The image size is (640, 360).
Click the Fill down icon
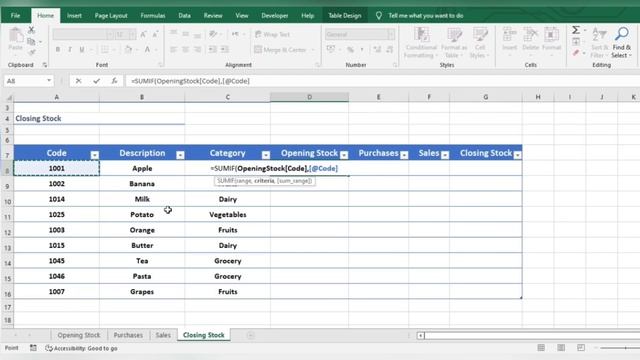[576, 41]
